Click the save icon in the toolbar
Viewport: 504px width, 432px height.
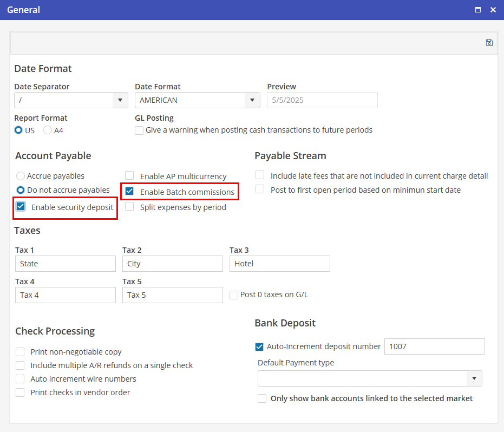(x=489, y=43)
